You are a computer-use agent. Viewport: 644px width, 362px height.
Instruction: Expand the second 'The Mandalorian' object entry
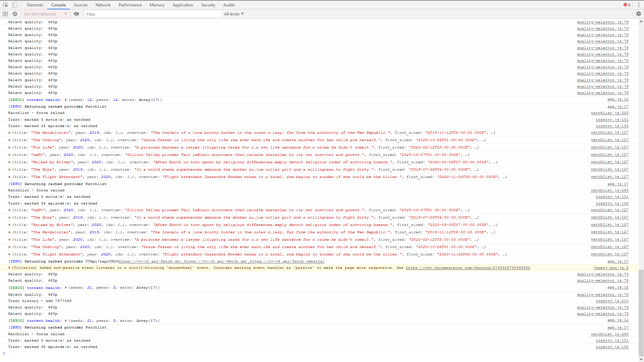[9, 232]
